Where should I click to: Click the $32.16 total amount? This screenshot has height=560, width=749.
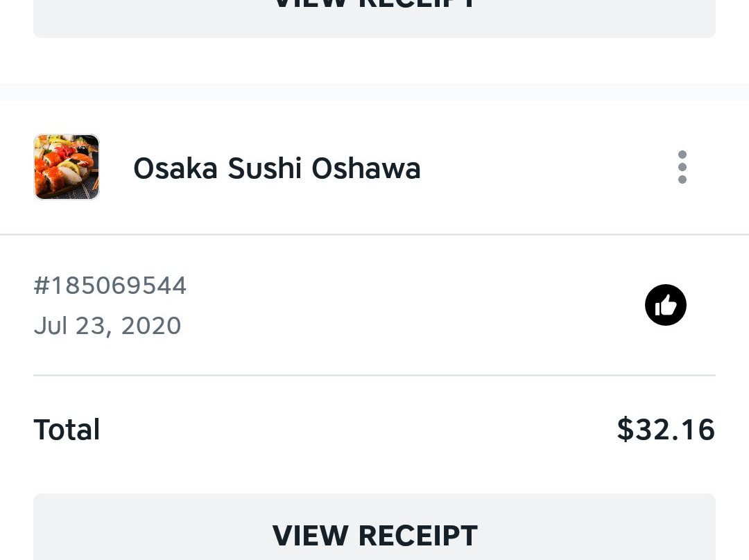coord(666,429)
